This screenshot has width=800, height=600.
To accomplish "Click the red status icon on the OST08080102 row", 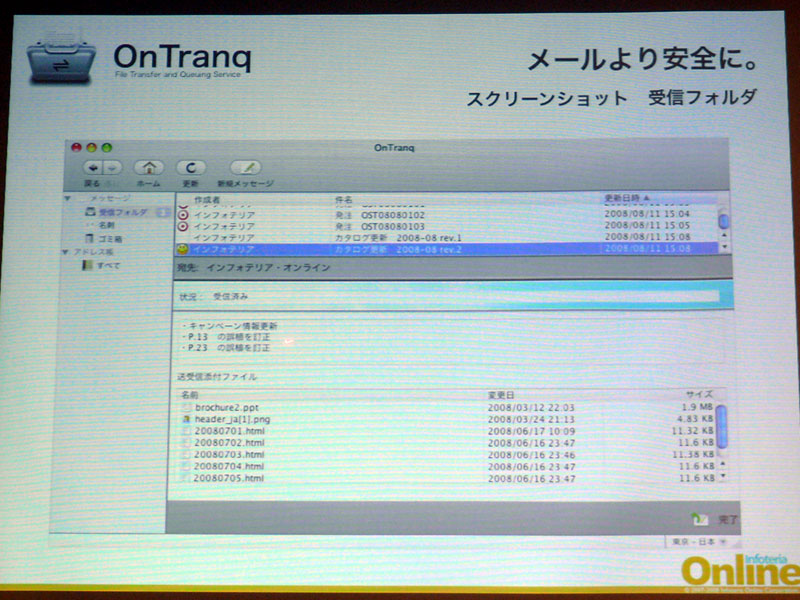I will (x=183, y=215).
